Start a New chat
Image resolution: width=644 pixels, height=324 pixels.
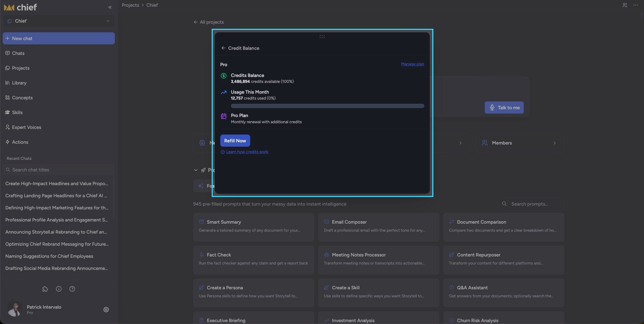click(59, 38)
